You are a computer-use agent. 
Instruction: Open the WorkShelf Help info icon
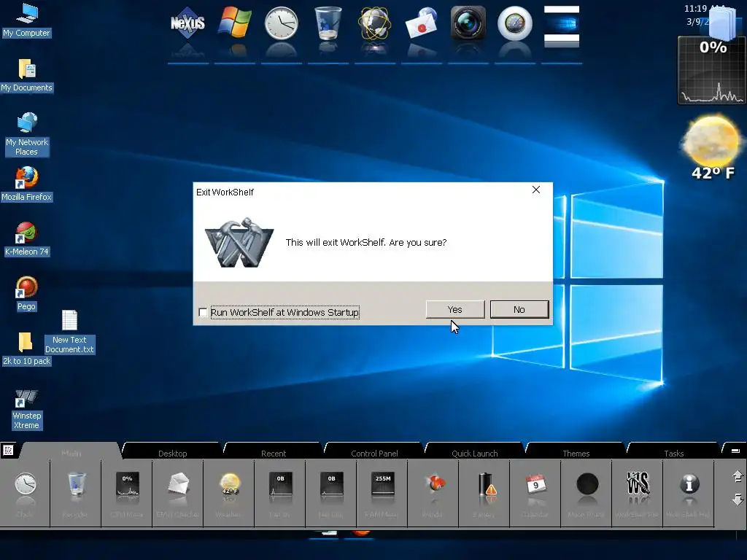click(689, 493)
